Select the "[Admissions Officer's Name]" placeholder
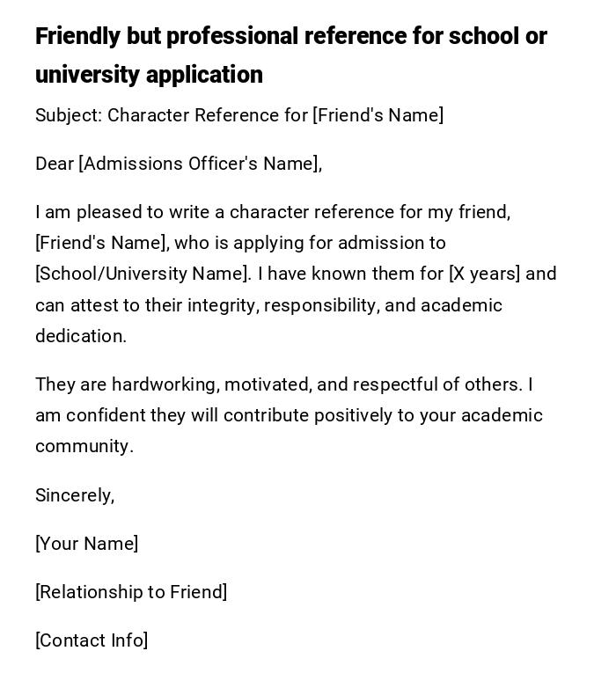The height and width of the screenshot is (695, 616). (201, 164)
